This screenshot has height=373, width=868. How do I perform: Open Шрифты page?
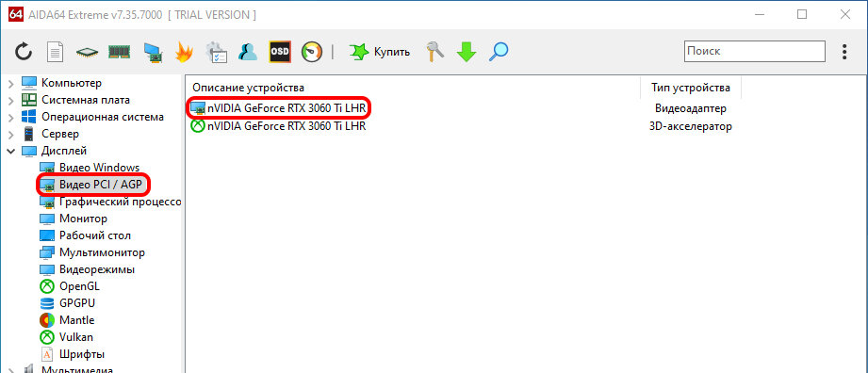click(x=82, y=354)
